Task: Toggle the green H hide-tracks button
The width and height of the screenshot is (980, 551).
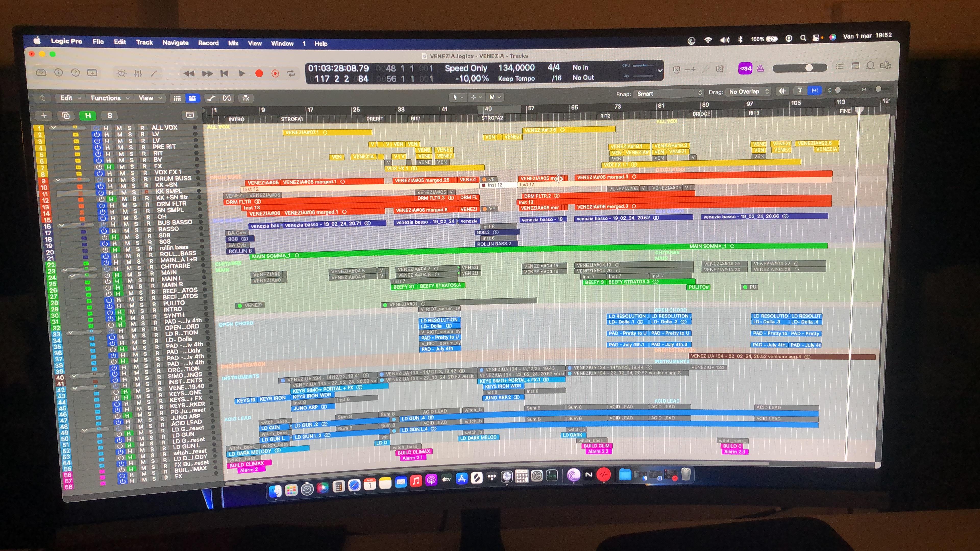Action: click(88, 115)
